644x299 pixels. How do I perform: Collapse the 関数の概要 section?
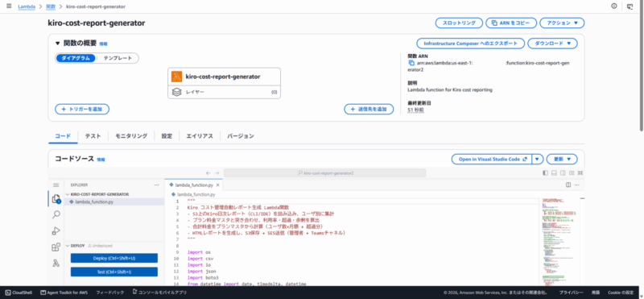(57, 44)
